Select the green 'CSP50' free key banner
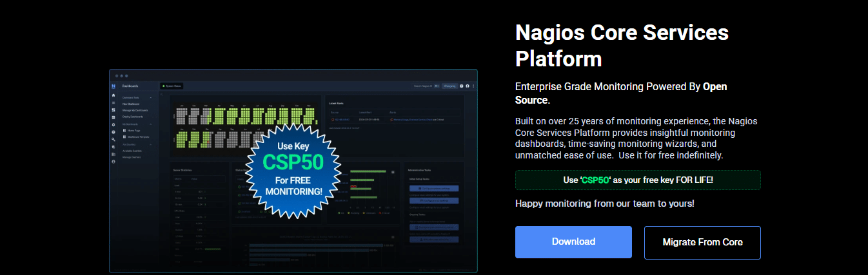This screenshot has width=868, height=275. click(x=638, y=180)
